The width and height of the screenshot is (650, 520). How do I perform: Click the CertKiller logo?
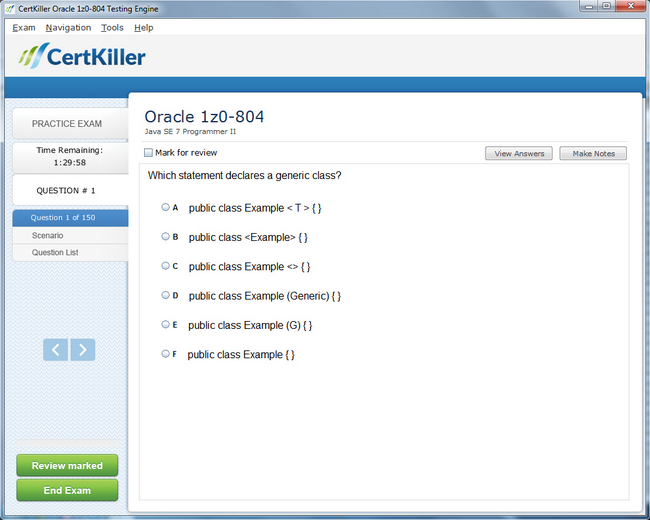coord(82,56)
